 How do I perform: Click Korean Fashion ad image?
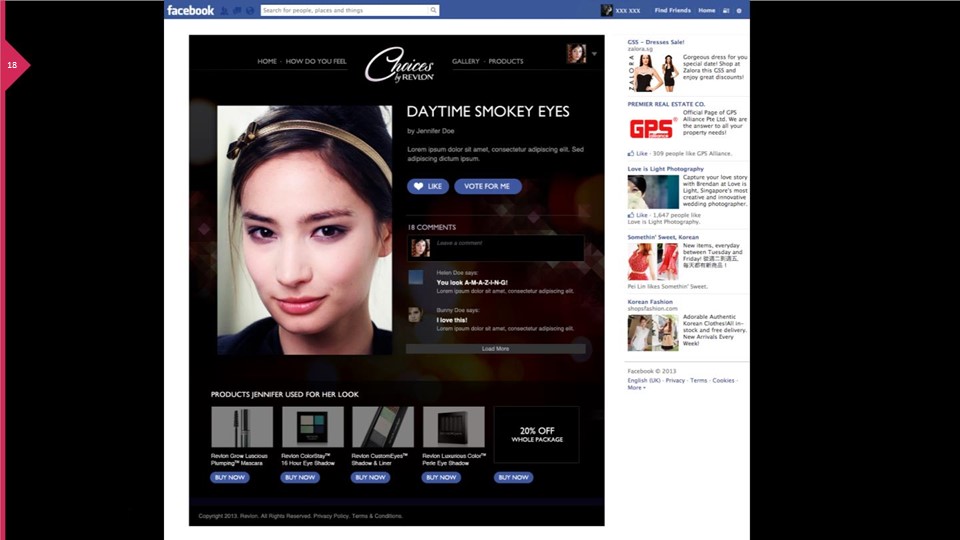click(x=653, y=333)
